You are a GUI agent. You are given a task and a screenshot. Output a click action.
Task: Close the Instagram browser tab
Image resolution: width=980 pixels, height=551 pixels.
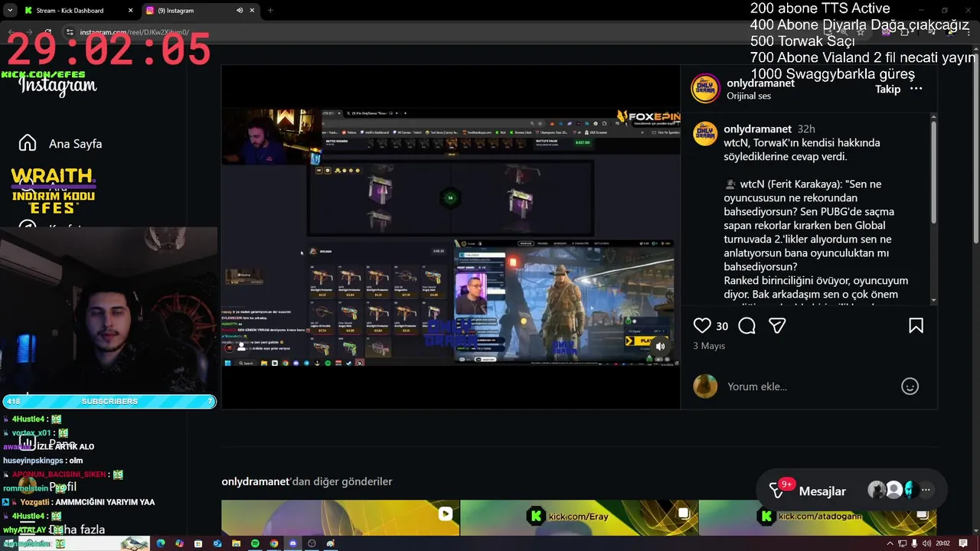coord(252,11)
